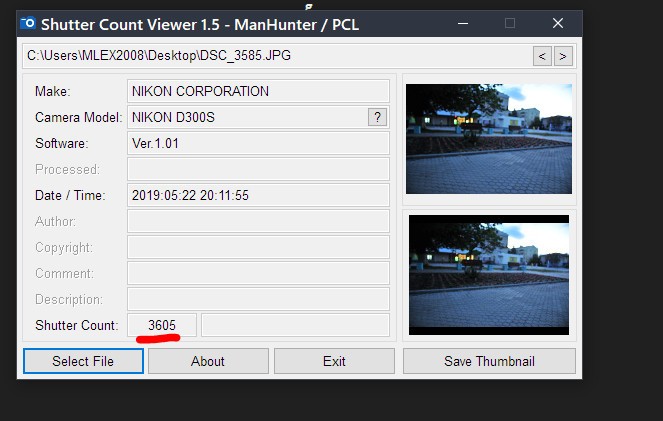Click the upper preview thumbnail image
Screen dimensions: 663x421
tap(489, 138)
